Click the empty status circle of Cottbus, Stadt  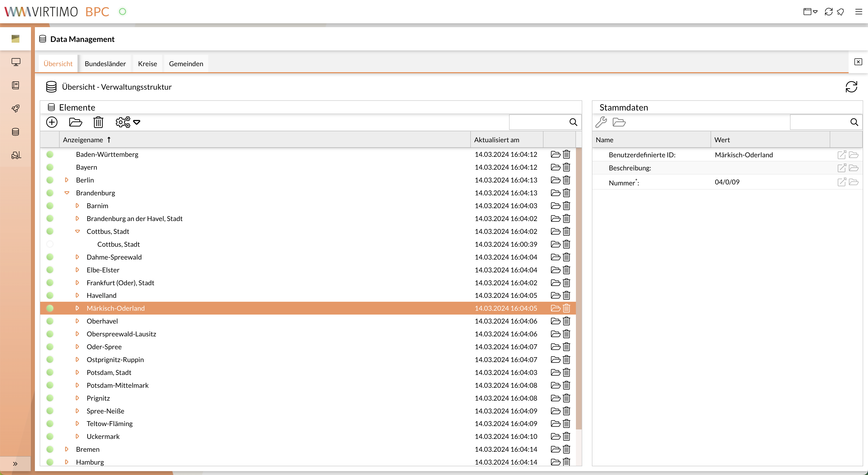coord(50,244)
